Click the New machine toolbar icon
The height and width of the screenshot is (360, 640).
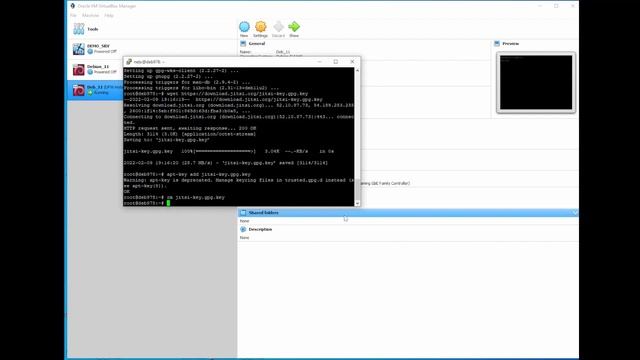244,27
